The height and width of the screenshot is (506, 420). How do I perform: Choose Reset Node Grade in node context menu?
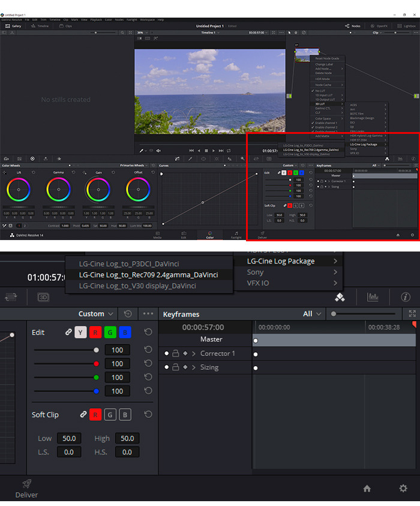point(327,58)
